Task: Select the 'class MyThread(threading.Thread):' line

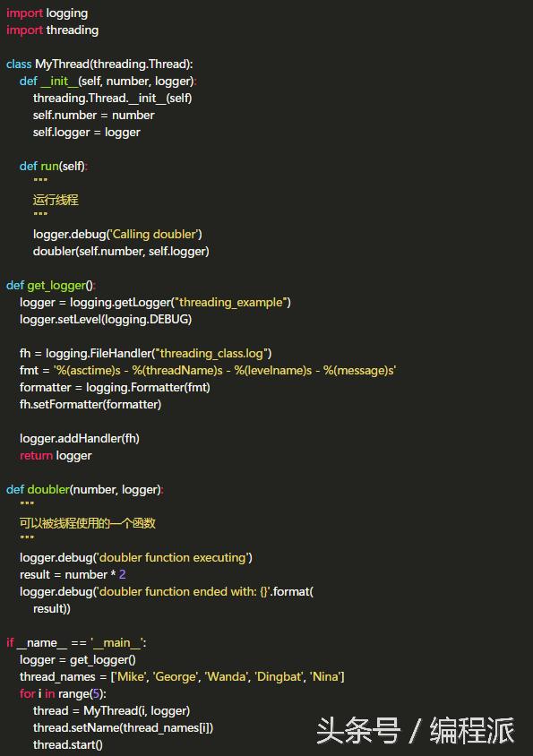Action: (x=99, y=64)
